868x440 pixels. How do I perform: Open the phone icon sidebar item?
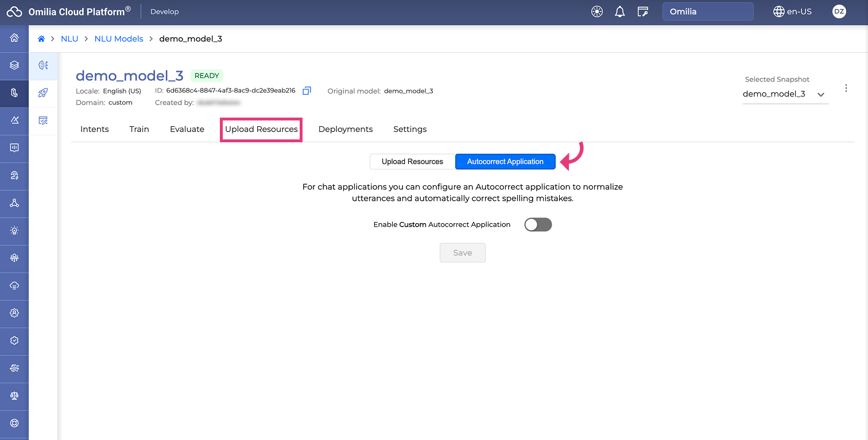(14, 93)
